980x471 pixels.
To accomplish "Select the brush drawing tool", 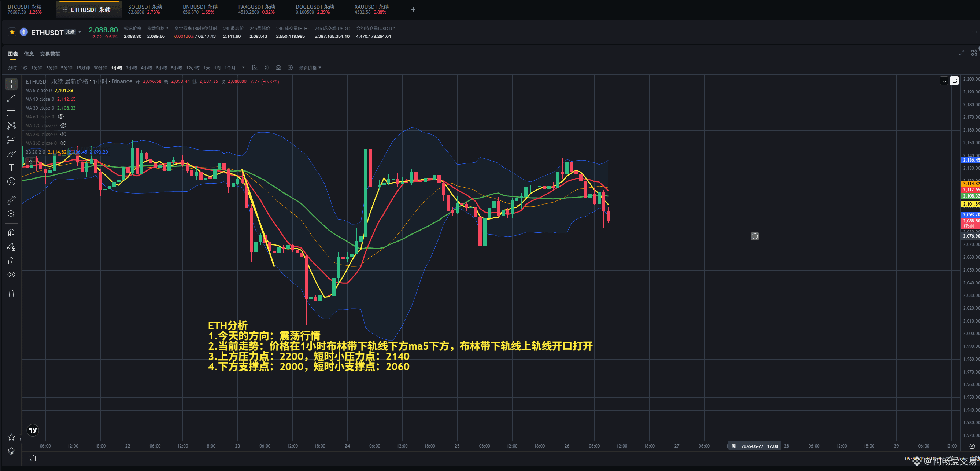I will (x=11, y=154).
